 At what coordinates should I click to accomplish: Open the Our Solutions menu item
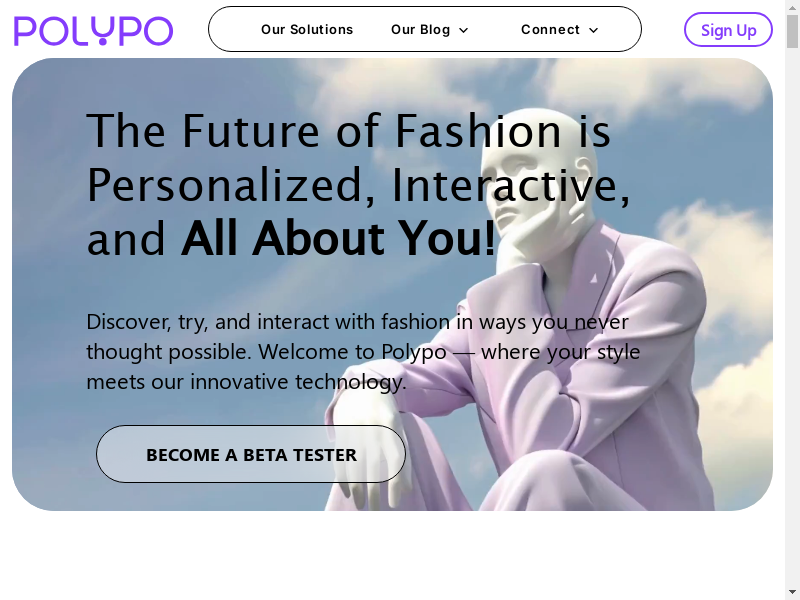307,30
